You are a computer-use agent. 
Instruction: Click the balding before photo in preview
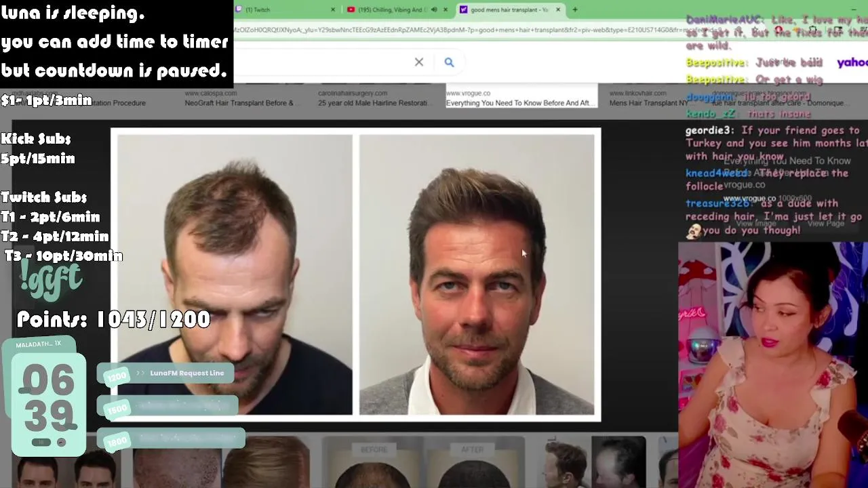click(235, 274)
